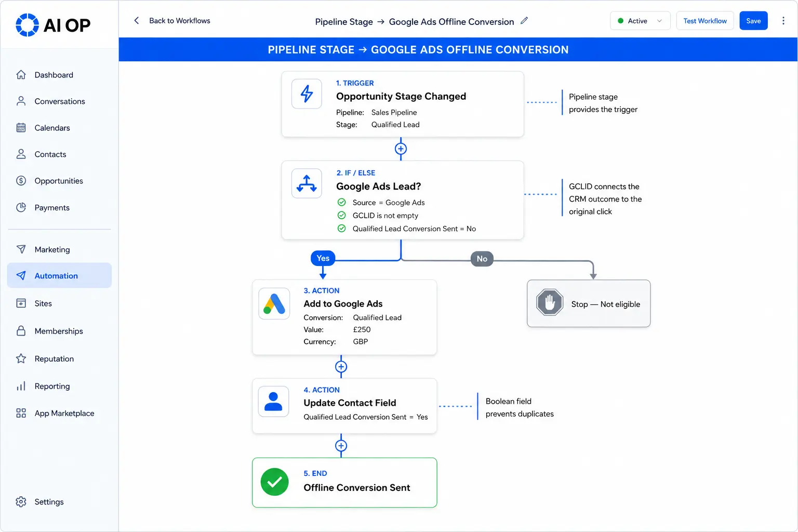Click the 'Google Ads Lead?' heading

tap(378, 187)
